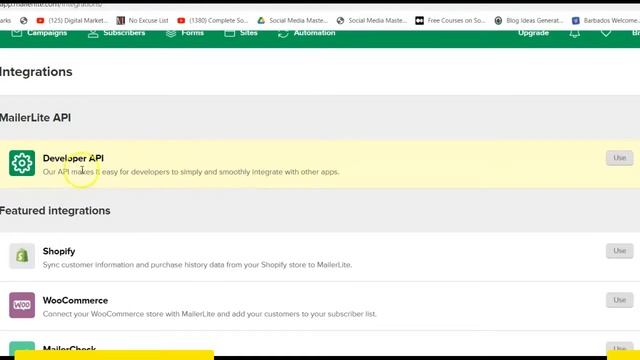Click the Shopify sync description text

197,265
